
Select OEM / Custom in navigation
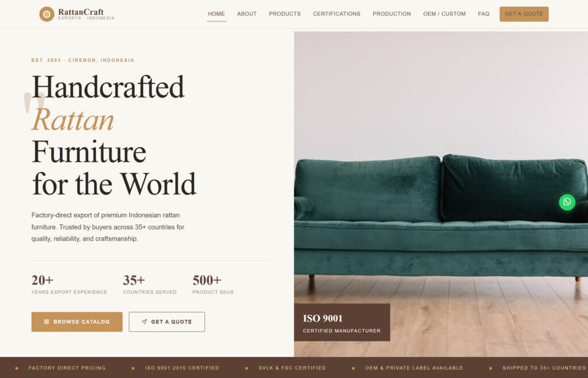444,14
